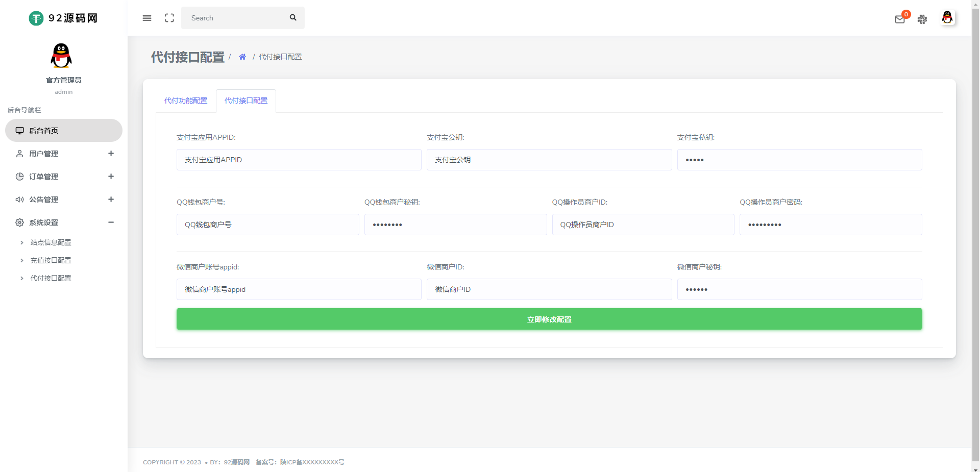
Task: Open the mail notifications icon
Action: pyautogui.click(x=900, y=19)
